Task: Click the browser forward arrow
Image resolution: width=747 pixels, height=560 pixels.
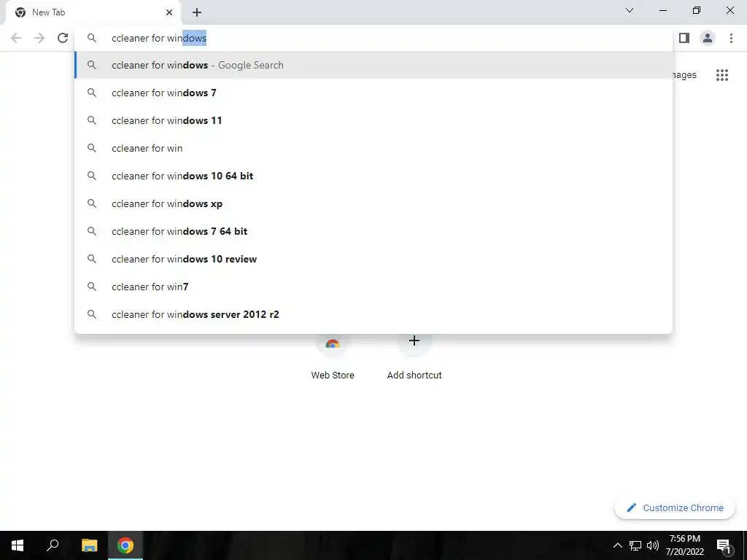Action: pos(39,38)
